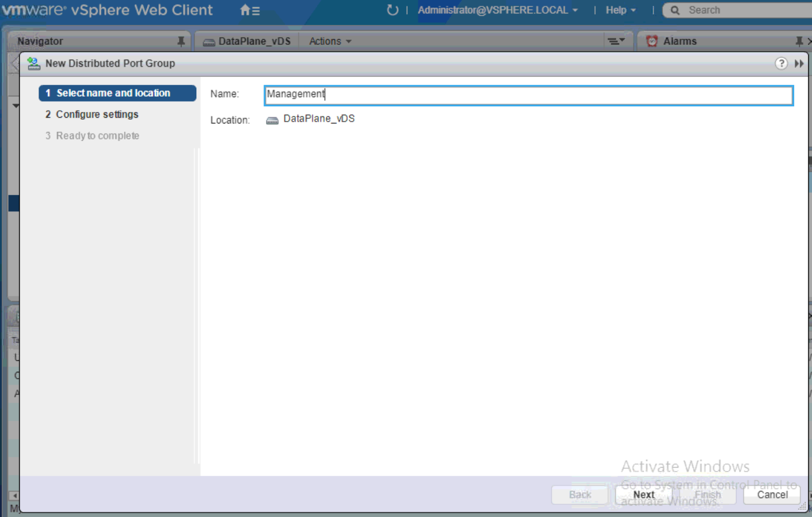
Task: Click the Alarms bell icon
Action: (652, 41)
